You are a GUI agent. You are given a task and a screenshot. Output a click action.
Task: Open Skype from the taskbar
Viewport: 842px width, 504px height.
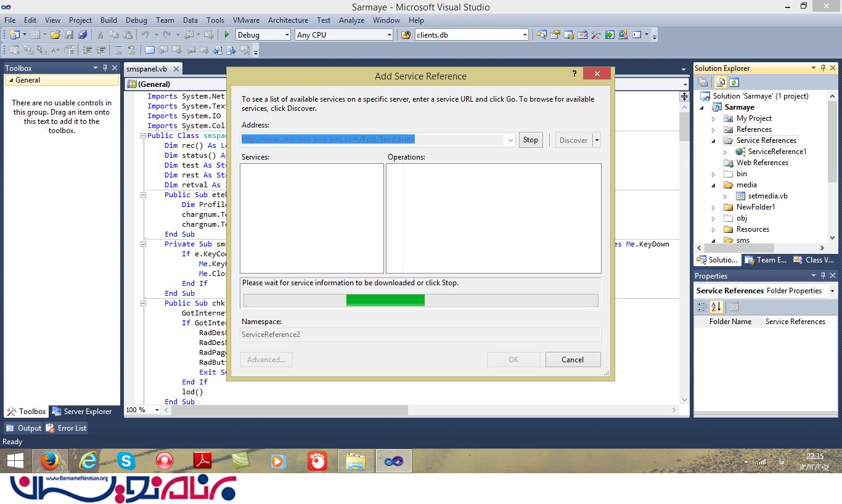click(126, 461)
